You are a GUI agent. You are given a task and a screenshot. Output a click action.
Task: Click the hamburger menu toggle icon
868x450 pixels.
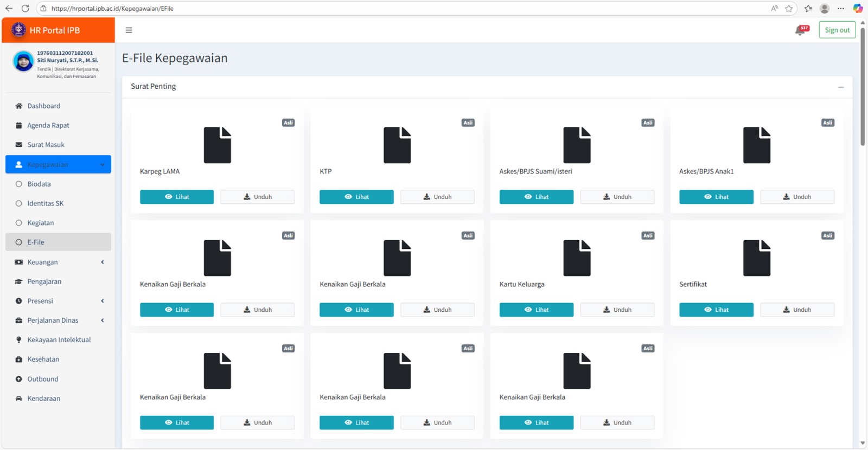coord(129,30)
